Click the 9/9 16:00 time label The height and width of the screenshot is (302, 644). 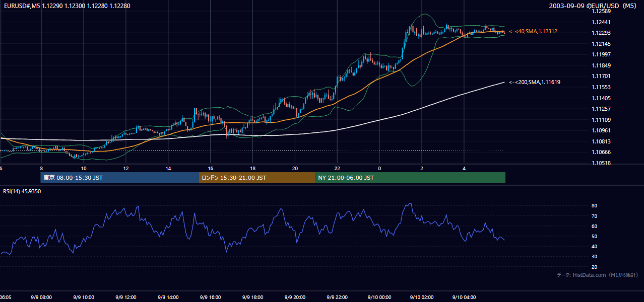pyautogui.click(x=211, y=297)
